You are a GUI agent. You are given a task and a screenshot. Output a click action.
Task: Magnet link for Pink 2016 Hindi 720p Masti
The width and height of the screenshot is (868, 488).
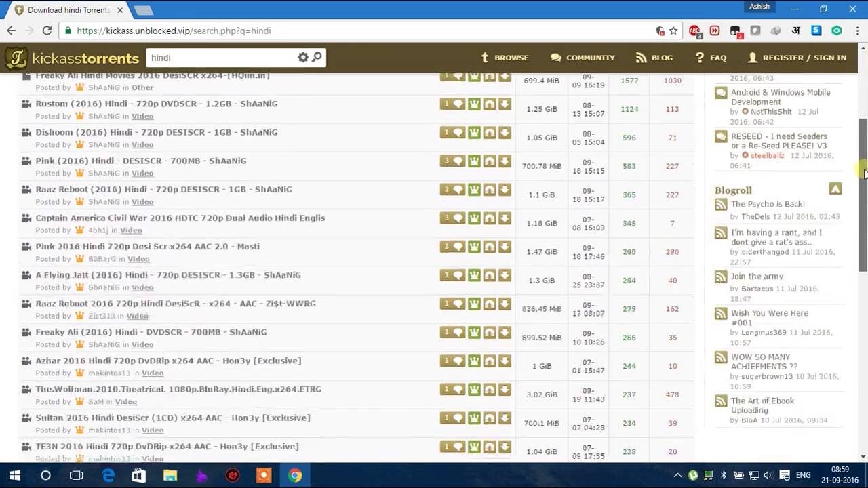click(489, 247)
